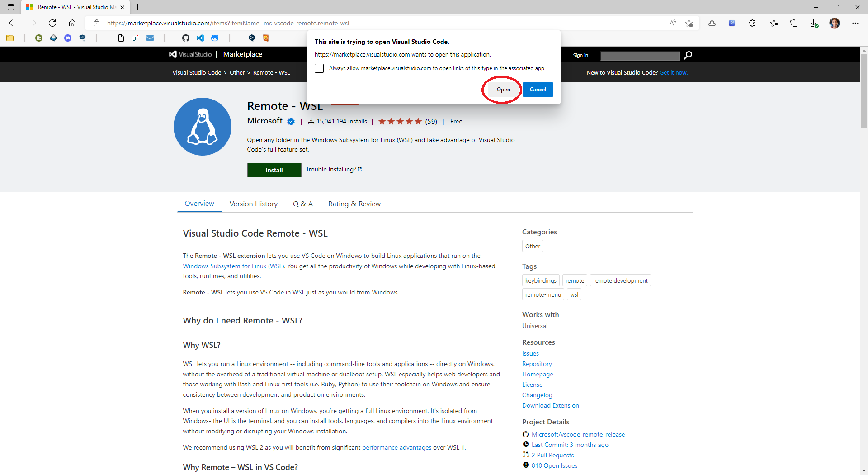Open the Repository resource link

(537, 364)
